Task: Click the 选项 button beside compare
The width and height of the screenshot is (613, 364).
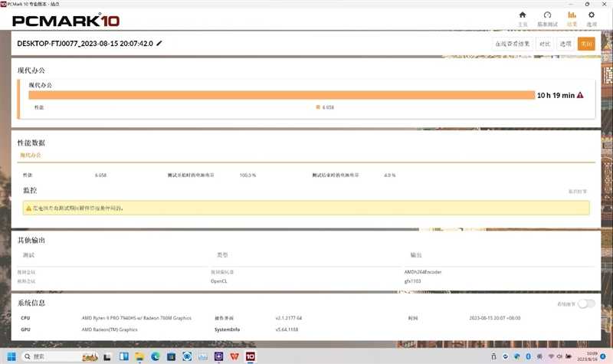Action: point(565,44)
